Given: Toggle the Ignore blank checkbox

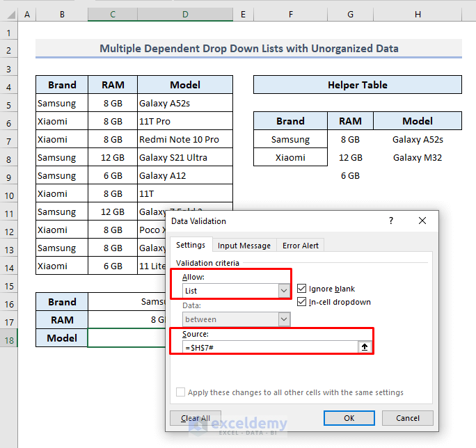Looking at the screenshot, I should (x=302, y=289).
